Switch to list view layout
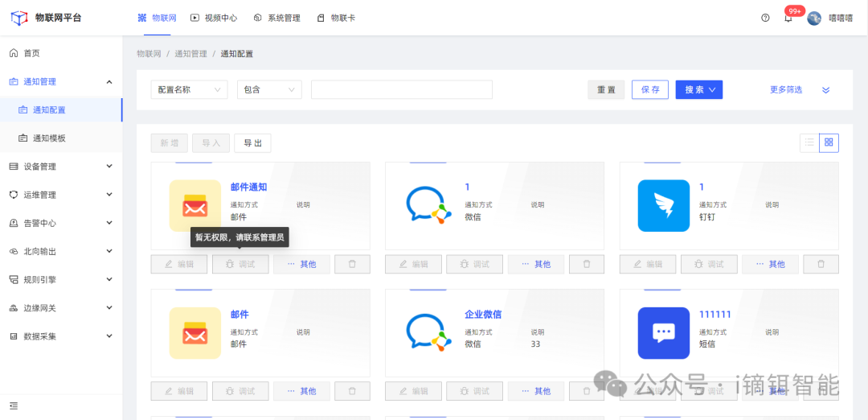The image size is (868, 420). [x=809, y=142]
